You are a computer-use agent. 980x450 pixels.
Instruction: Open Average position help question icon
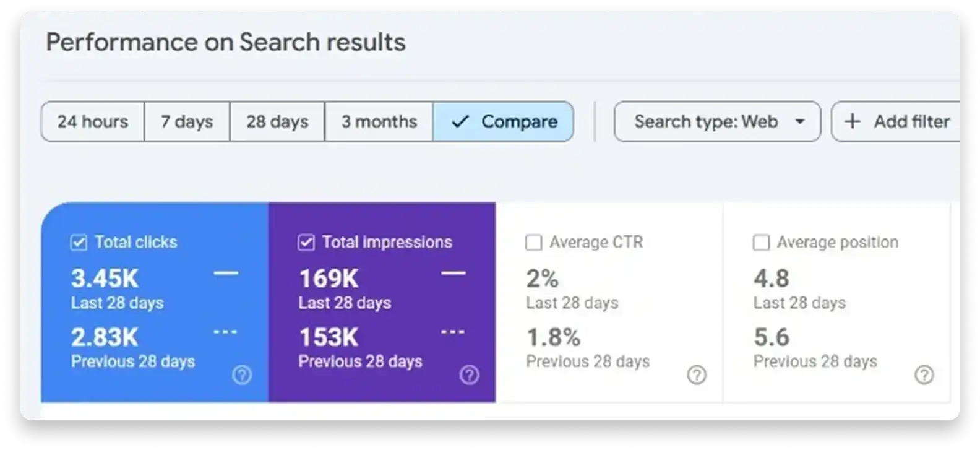click(924, 374)
